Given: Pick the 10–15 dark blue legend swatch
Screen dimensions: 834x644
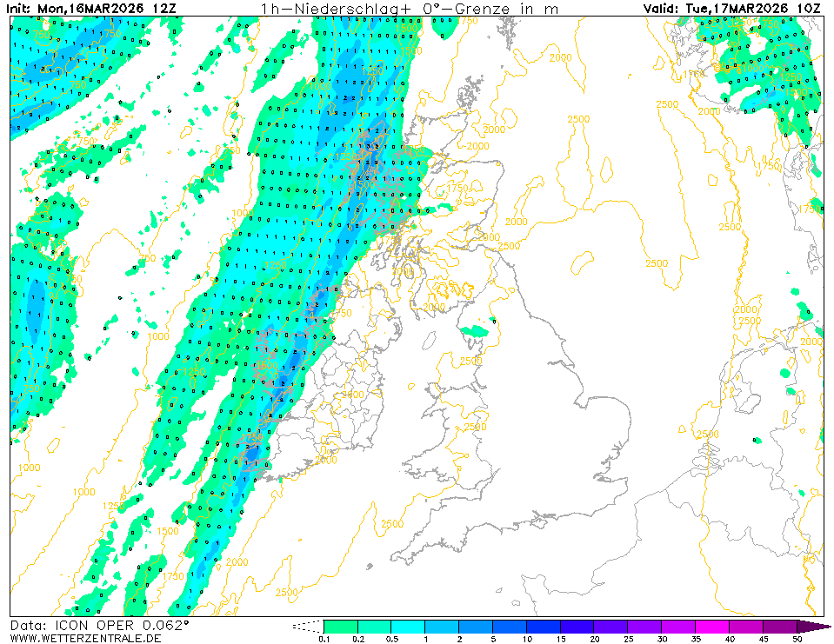Looking at the screenshot, I should [544, 626].
